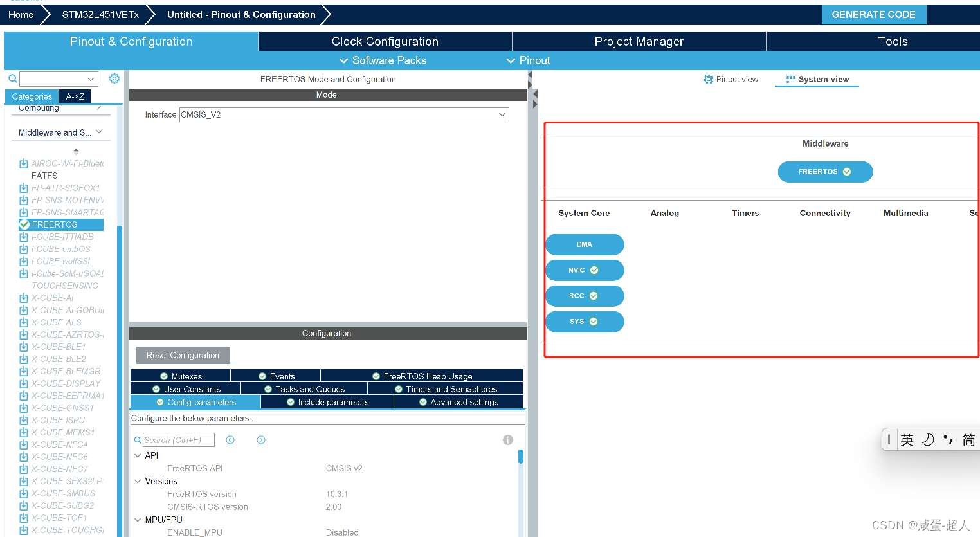Screen dimensions: 980x537
Task: Open the Include parameters tab
Action: click(327, 402)
